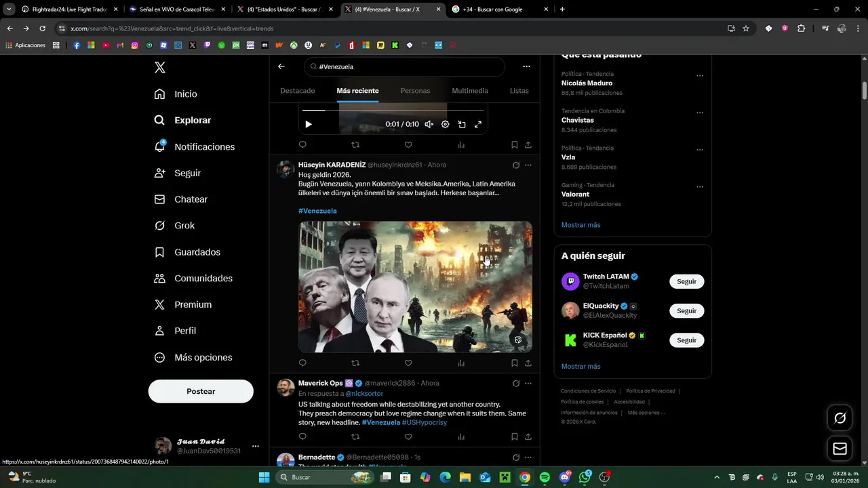This screenshot has height=488, width=868.
Task: Like the Maverick Ops post
Action: 408,436
